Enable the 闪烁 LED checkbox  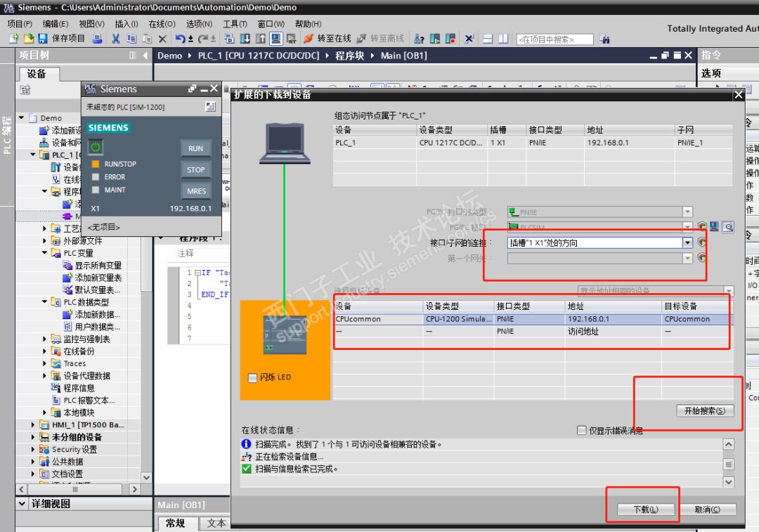point(253,377)
